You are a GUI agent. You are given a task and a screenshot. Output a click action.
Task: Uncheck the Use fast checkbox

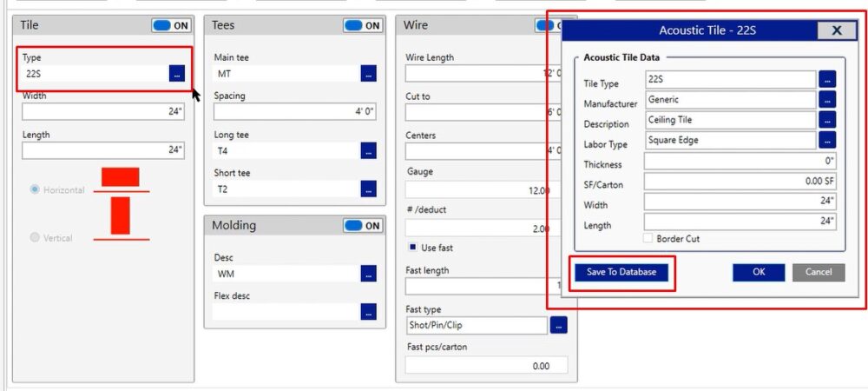[x=411, y=248]
